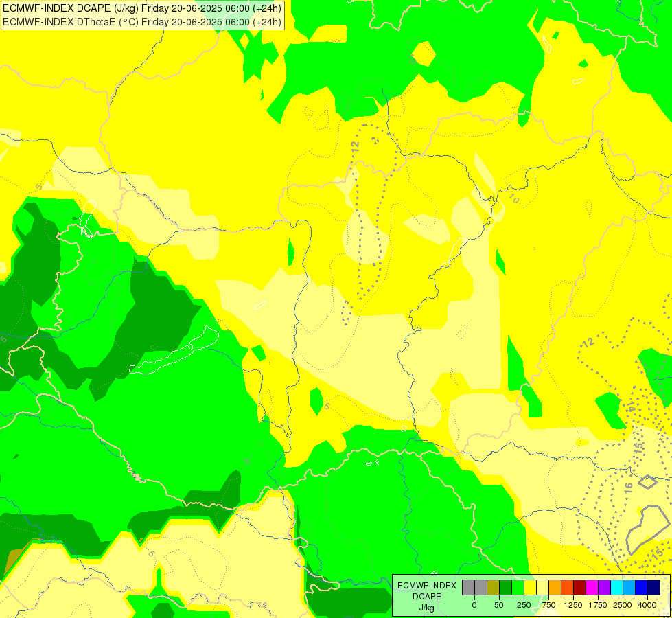Click the legend value 1250
The image size is (672, 618).
tap(573, 605)
